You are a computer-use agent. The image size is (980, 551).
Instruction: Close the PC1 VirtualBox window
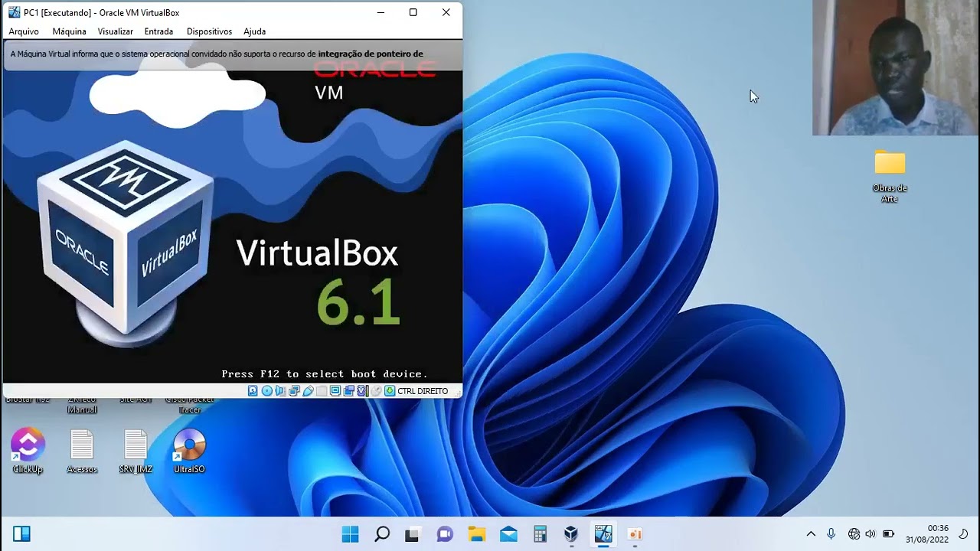tap(446, 12)
